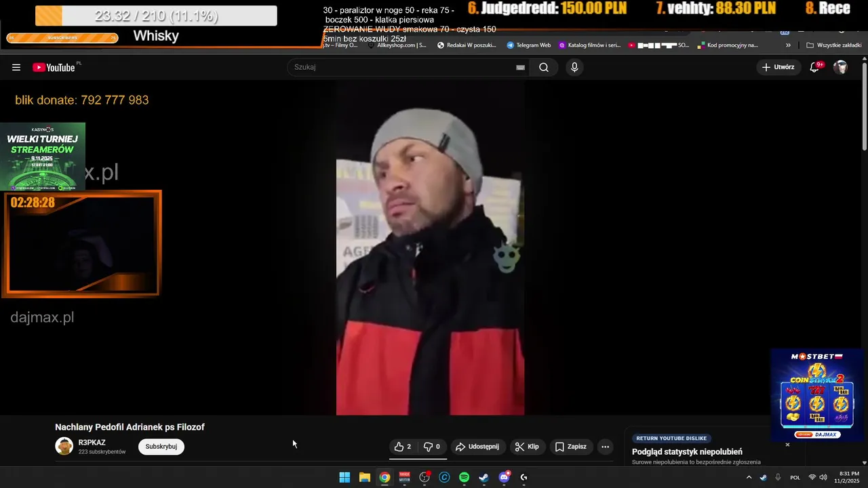The image size is (868, 488).
Task: Click Podgląd statystyk niepolubień heading
Action: (687, 452)
